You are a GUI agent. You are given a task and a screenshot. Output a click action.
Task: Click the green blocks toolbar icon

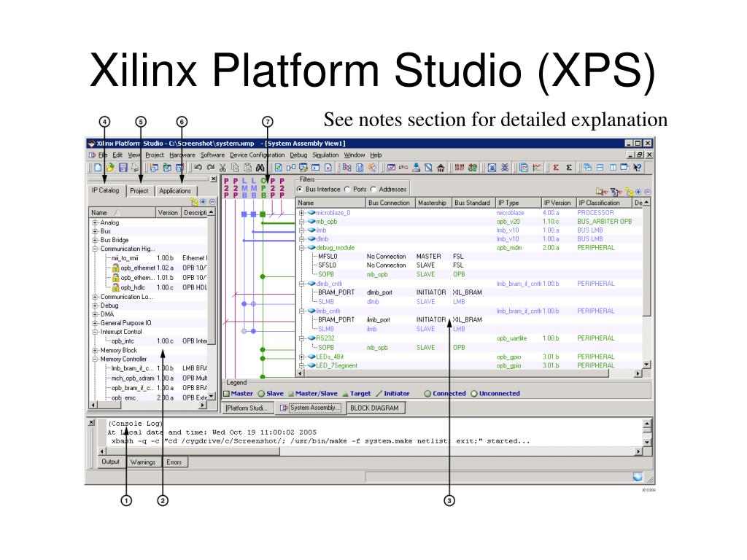pyautogui.click(x=473, y=168)
